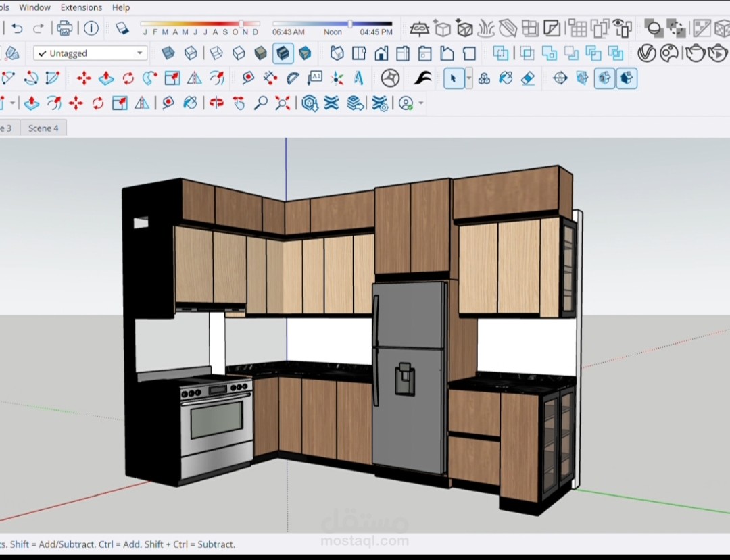Switch to Top view
This screenshot has height=560, width=730.
click(359, 53)
